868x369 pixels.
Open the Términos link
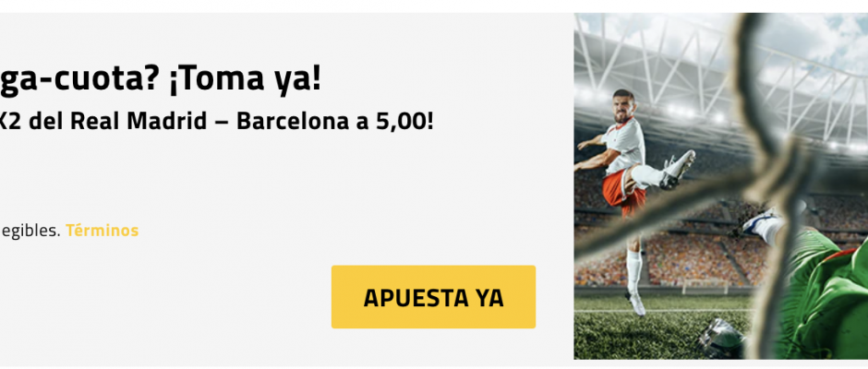click(102, 230)
